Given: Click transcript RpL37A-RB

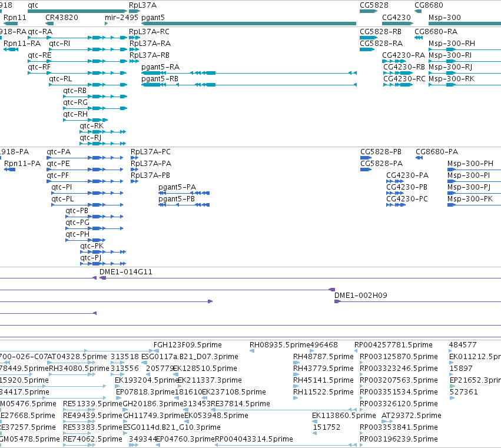Looking at the screenshot, I should click(134, 61).
